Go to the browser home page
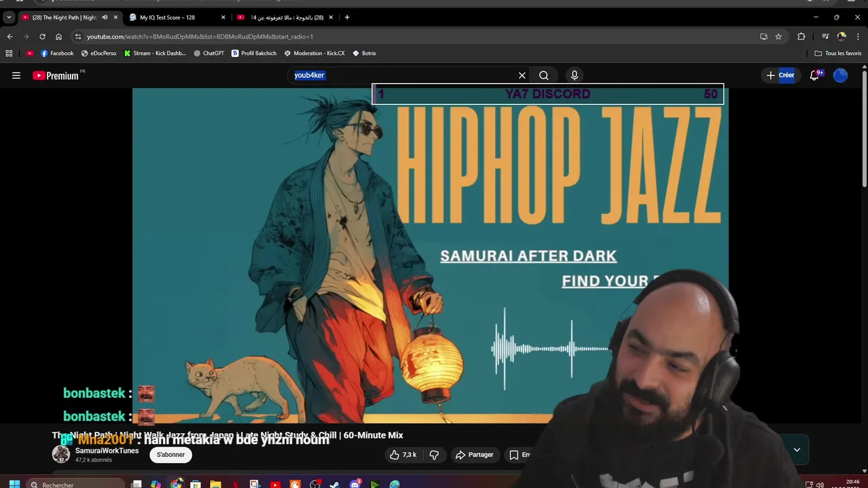The width and height of the screenshot is (868, 488). (x=58, y=37)
